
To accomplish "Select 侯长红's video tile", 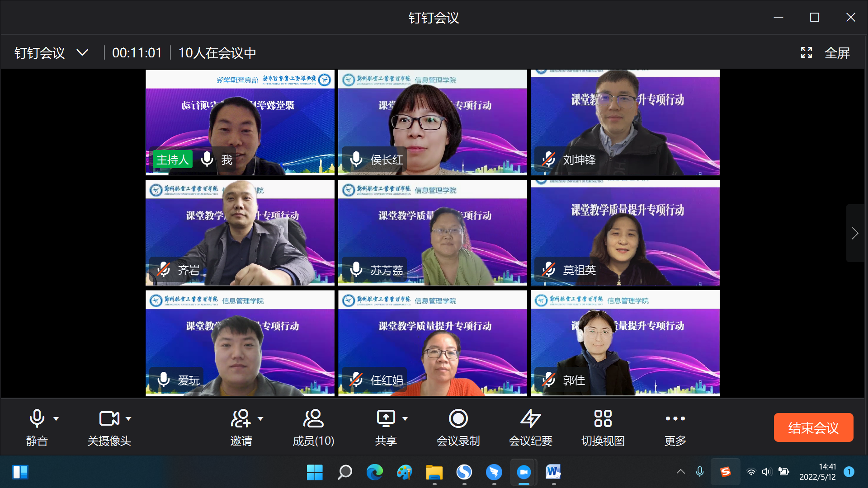I will (432, 122).
